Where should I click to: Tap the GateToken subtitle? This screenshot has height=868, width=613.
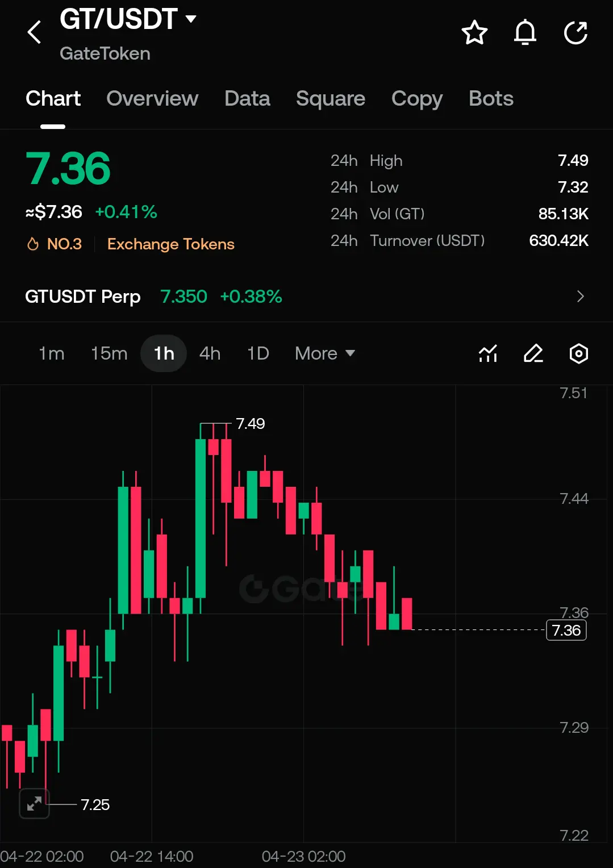105,53
